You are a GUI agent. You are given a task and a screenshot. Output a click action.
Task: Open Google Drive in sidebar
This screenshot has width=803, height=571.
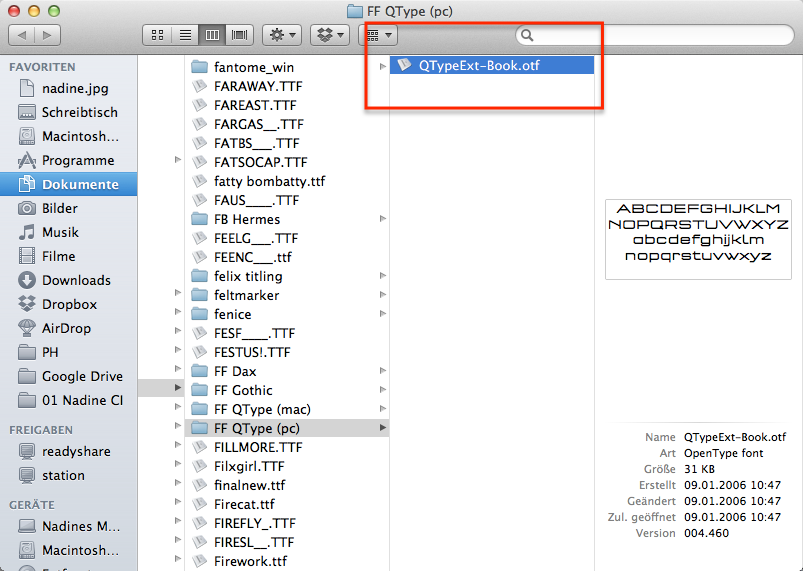[x=82, y=376]
